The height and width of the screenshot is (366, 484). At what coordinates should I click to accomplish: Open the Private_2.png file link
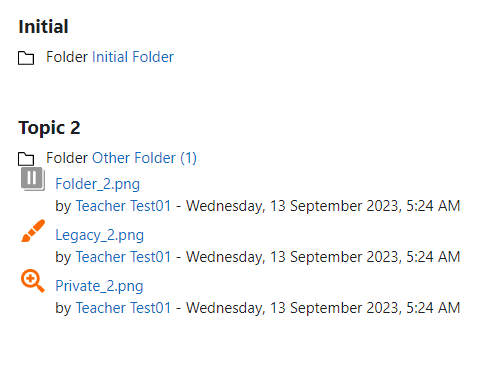99,286
